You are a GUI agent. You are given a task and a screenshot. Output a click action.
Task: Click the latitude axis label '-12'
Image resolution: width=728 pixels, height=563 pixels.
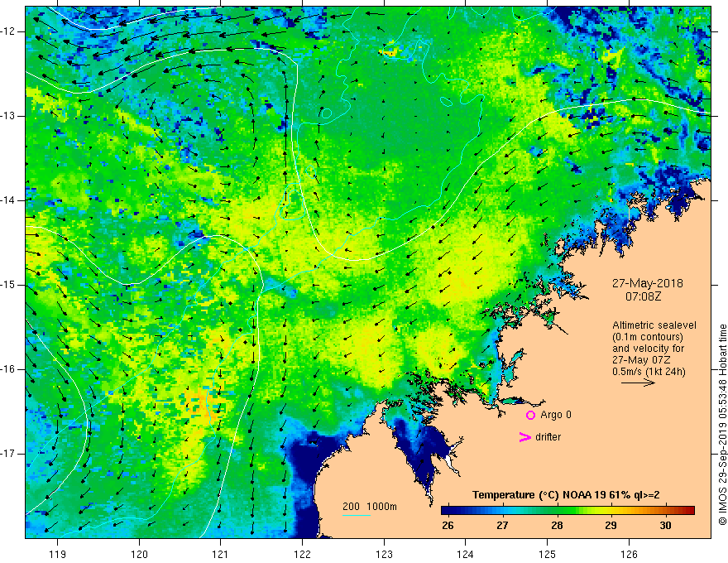pos(8,31)
